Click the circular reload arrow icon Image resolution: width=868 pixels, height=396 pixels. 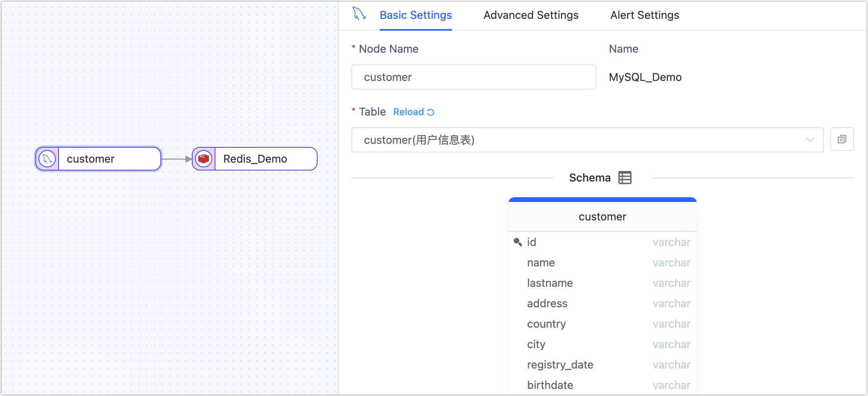tap(430, 112)
